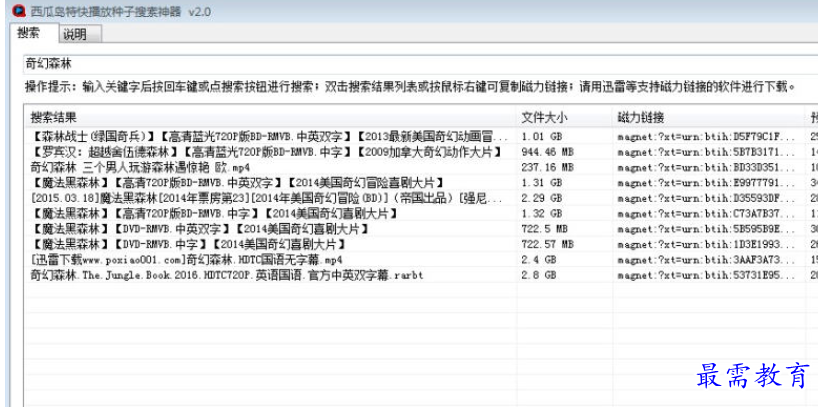818x407 pixels.
Task: Click magnet link btih:D5F79C1F cell
Action: [707, 137]
